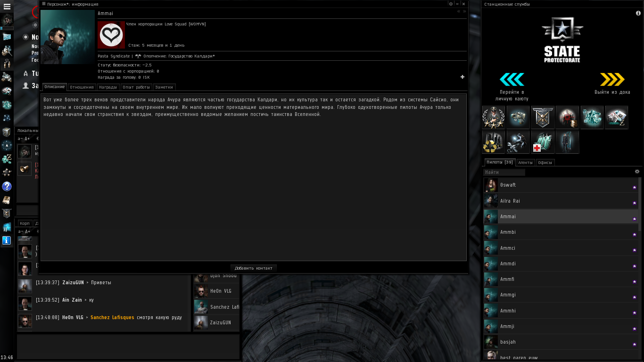Open the envelope mail icon in sidebar

[x=7, y=36]
